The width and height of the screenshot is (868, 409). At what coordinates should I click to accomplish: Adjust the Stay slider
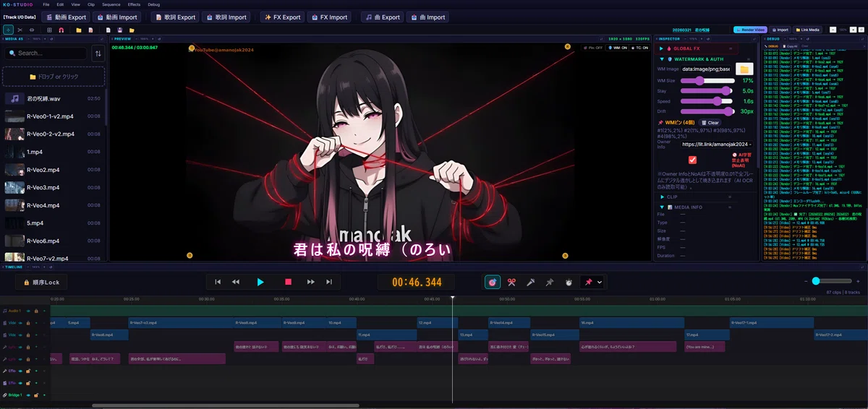707,91
